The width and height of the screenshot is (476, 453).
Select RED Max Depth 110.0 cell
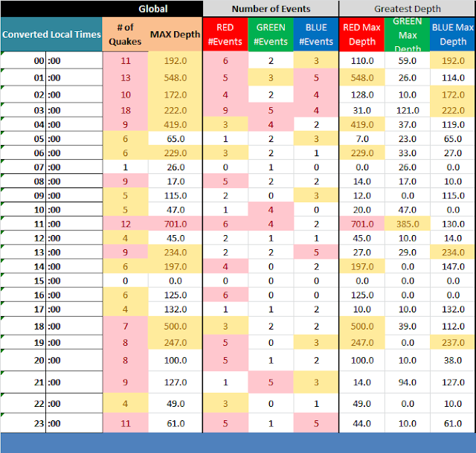click(361, 61)
